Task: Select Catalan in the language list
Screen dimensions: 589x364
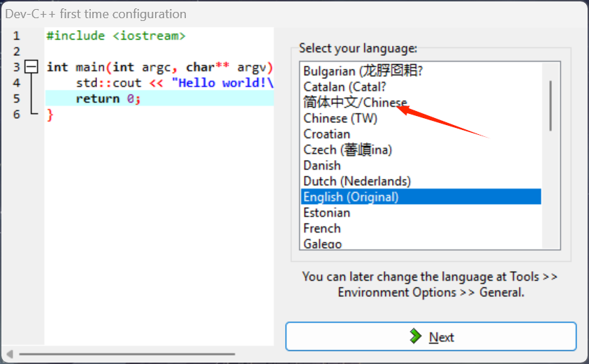Action: (x=421, y=87)
